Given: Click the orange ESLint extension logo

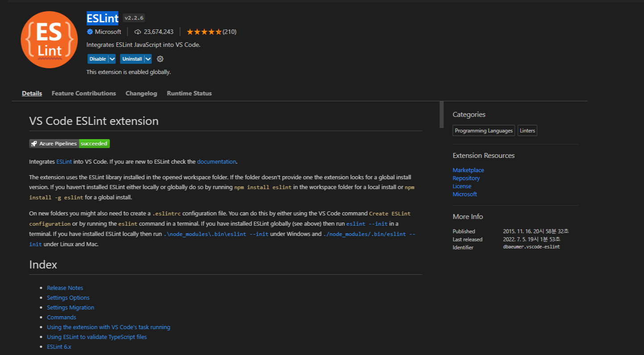Looking at the screenshot, I should 49,40.
